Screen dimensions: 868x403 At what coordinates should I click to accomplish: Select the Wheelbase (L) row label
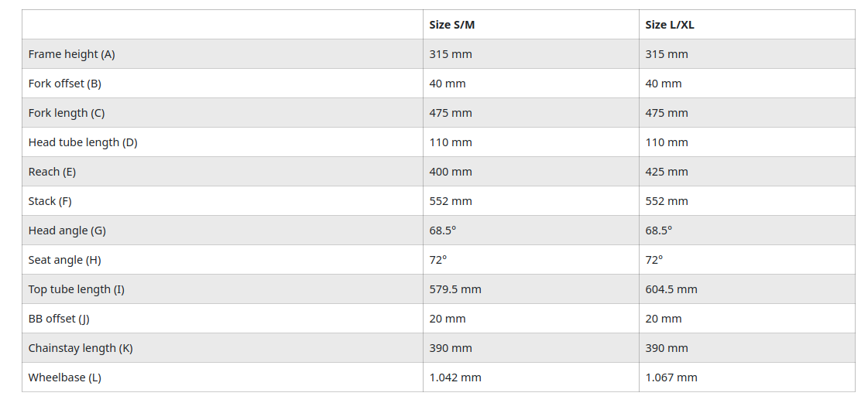click(64, 377)
